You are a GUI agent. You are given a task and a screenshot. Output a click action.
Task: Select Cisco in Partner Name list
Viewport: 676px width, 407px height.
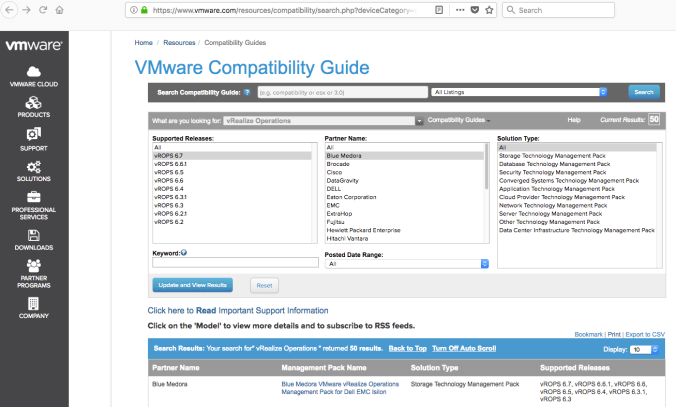pos(404,172)
